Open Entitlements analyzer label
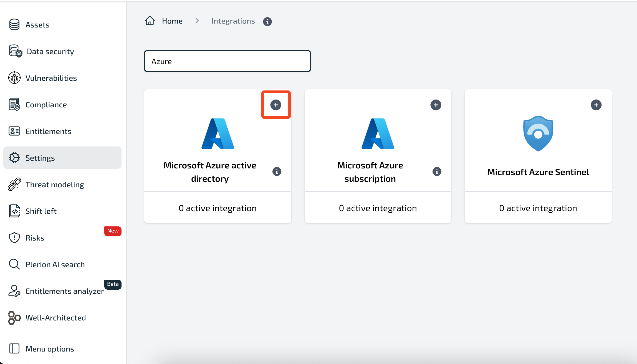This screenshot has width=637, height=364. click(65, 291)
